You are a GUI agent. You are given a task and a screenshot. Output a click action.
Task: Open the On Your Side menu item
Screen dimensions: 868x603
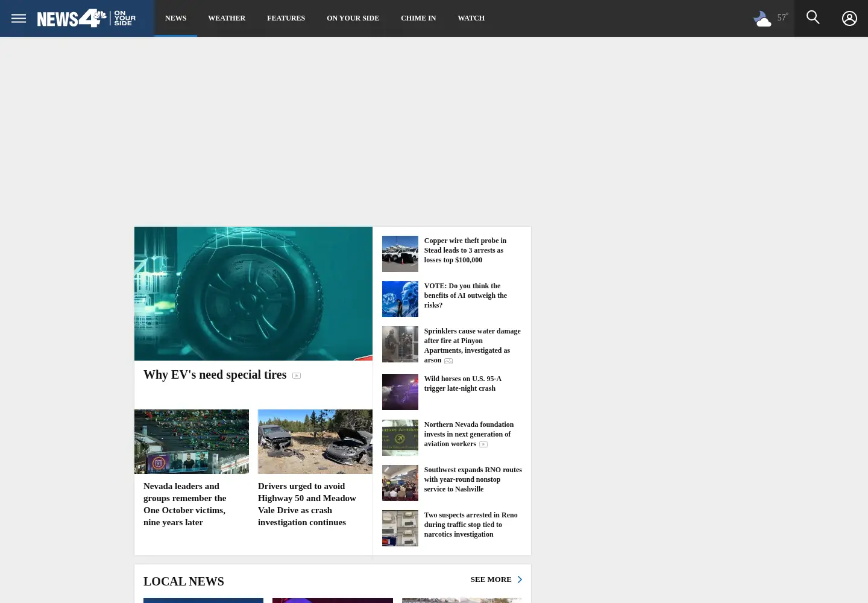click(x=353, y=18)
